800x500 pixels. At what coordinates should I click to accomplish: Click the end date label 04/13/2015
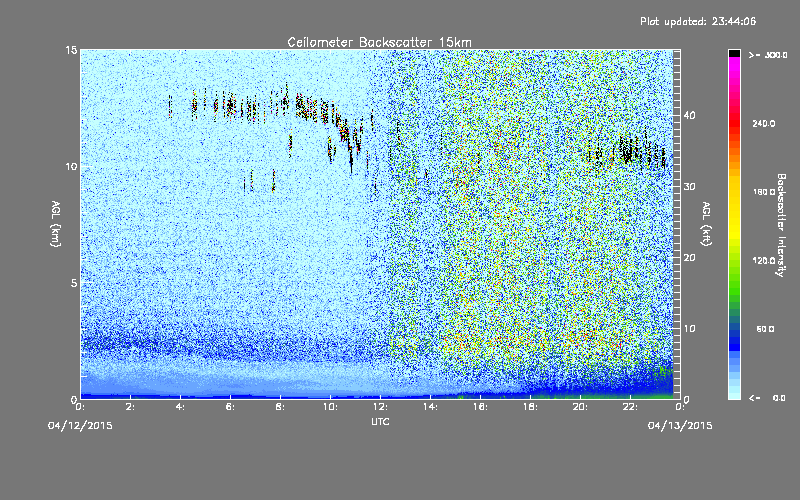coord(680,426)
